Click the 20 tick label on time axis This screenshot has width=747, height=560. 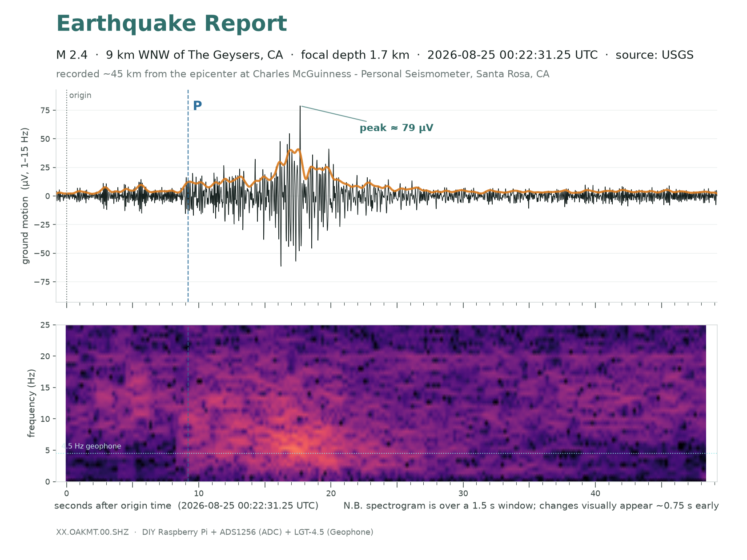tap(331, 493)
